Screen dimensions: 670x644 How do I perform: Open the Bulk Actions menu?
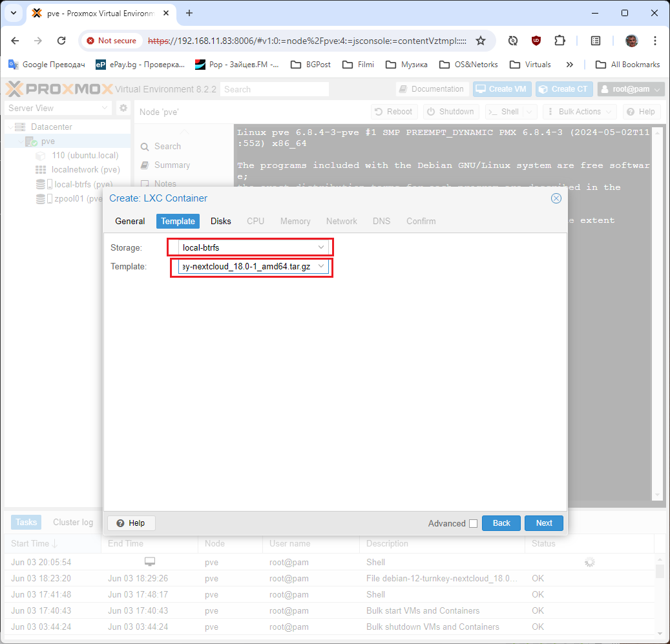click(x=580, y=112)
